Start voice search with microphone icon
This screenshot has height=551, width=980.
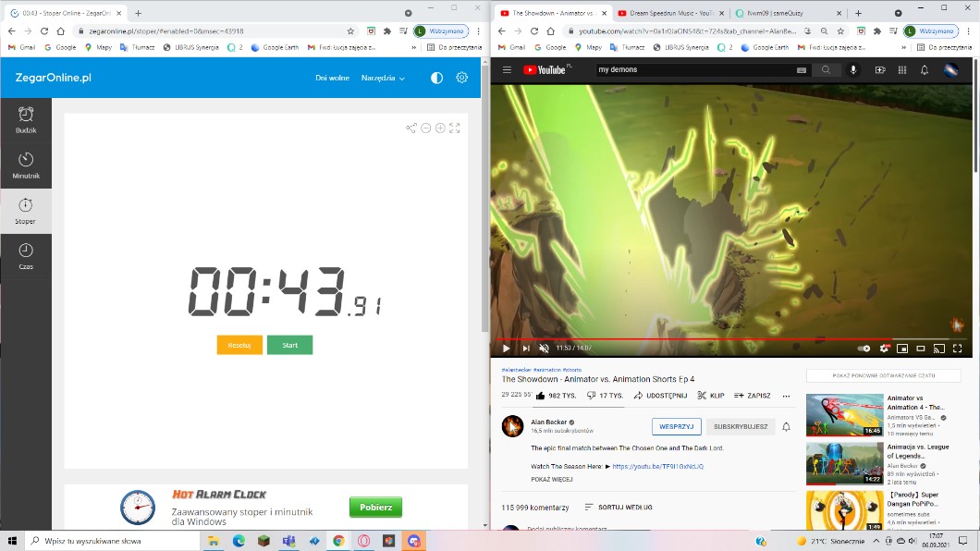point(853,70)
